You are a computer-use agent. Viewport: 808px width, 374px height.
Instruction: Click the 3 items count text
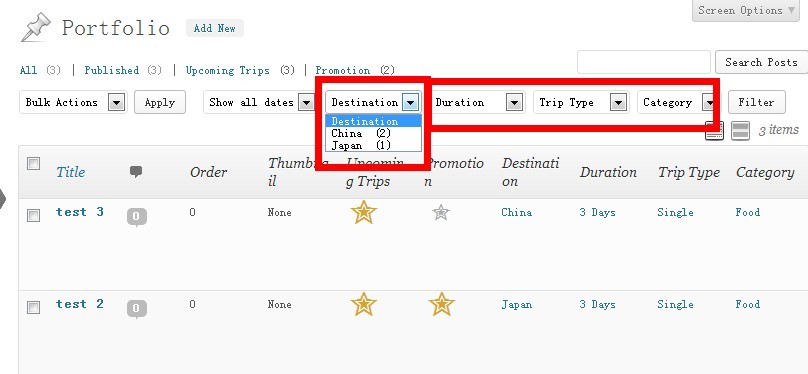pyautogui.click(x=778, y=130)
